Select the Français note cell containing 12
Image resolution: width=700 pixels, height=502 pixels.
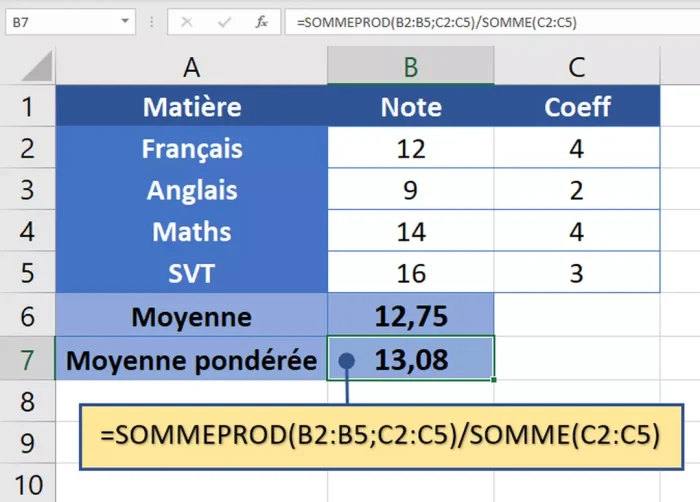pos(410,149)
